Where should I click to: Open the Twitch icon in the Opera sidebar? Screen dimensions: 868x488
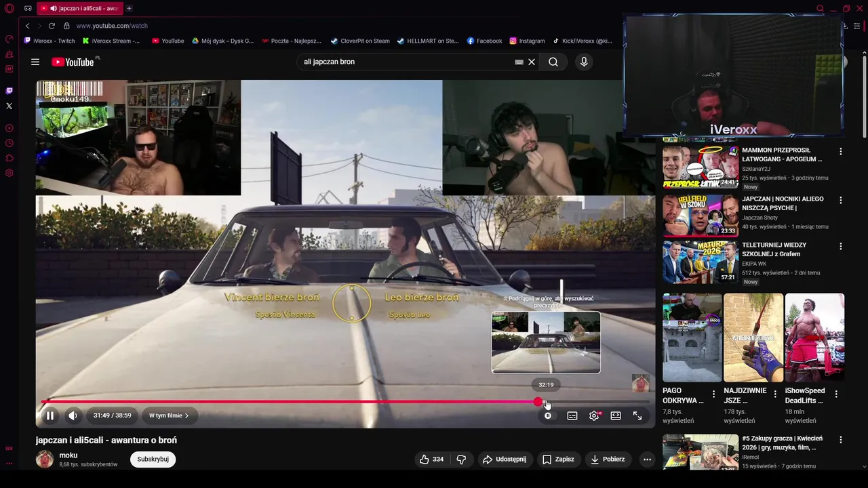[9, 91]
